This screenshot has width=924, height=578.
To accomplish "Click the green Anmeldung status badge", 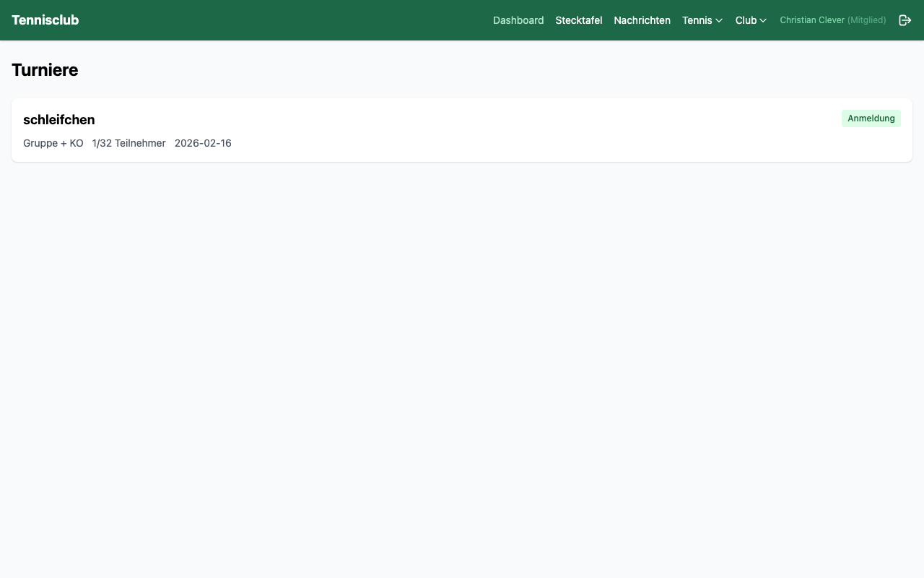I will [871, 118].
